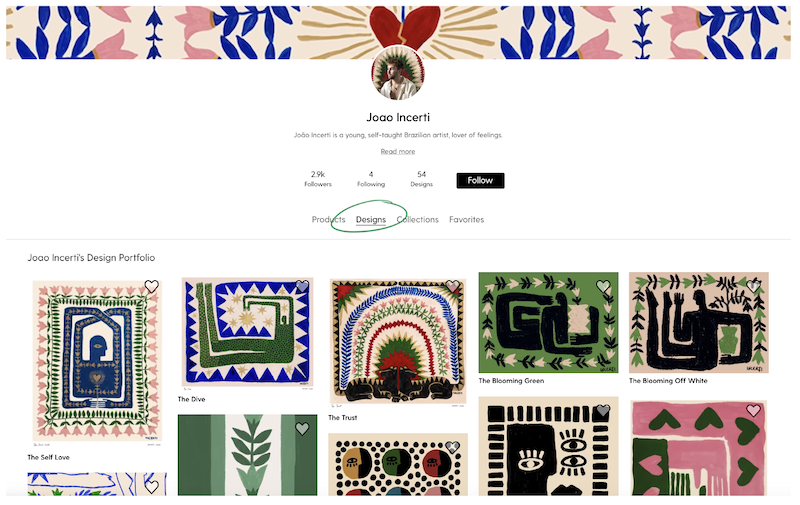Open the Collections tab
The width and height of the screenshot is (800, 505).
[417, 219]
